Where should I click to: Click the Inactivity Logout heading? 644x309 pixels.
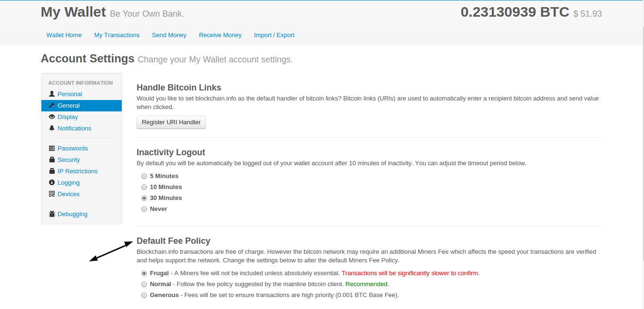(171, 152)
